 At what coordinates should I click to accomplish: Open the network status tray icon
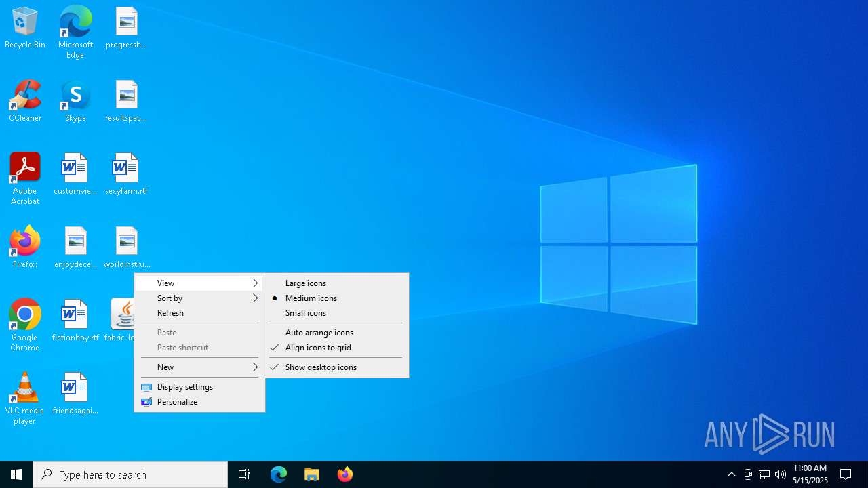coord(764,474)
